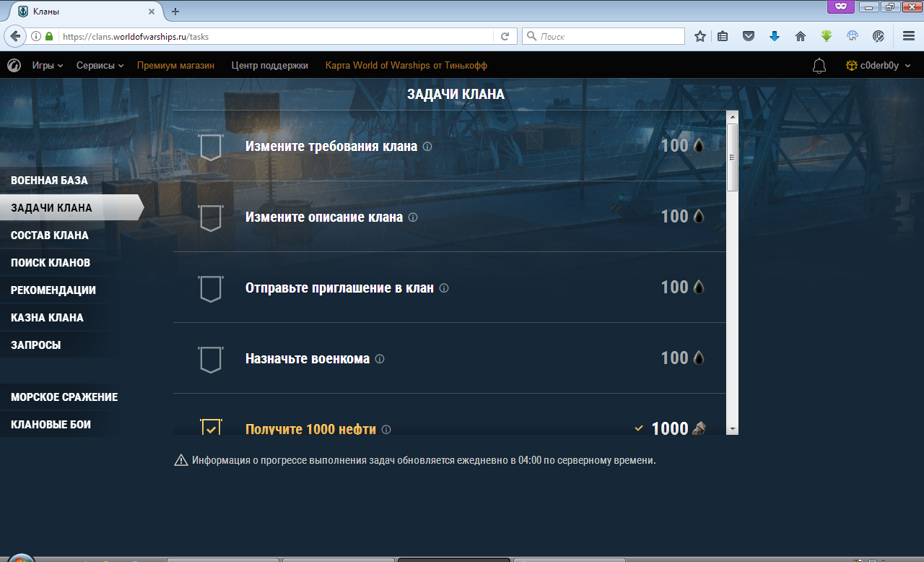Expand the Сервисы dropdown menu

(100, 66)
